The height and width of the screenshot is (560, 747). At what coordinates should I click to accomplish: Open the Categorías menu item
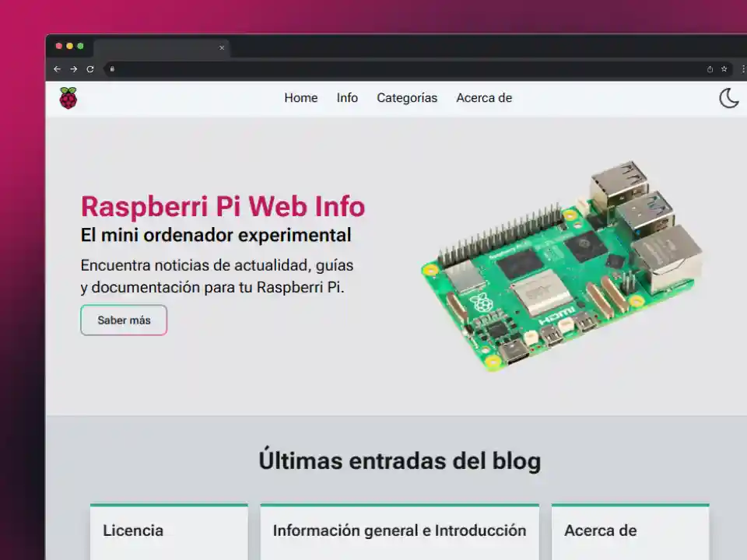click(407, 98)
